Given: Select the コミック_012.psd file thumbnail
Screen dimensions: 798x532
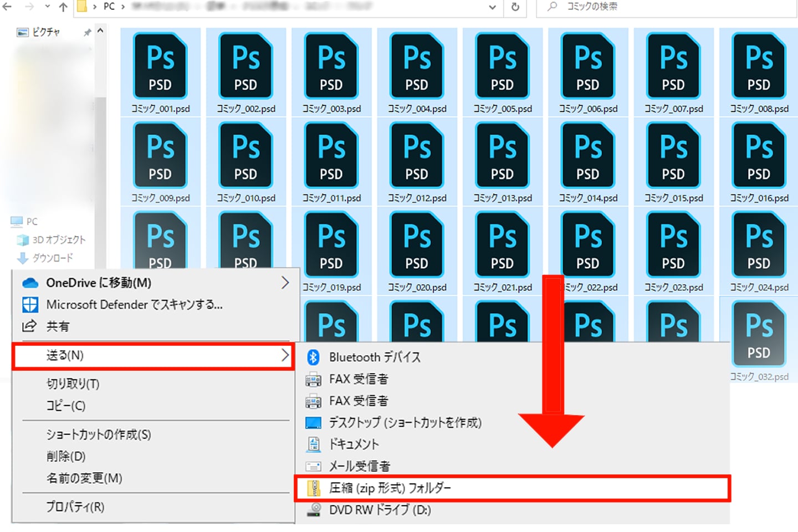Looking at the screenshot, I should (417, 156).
